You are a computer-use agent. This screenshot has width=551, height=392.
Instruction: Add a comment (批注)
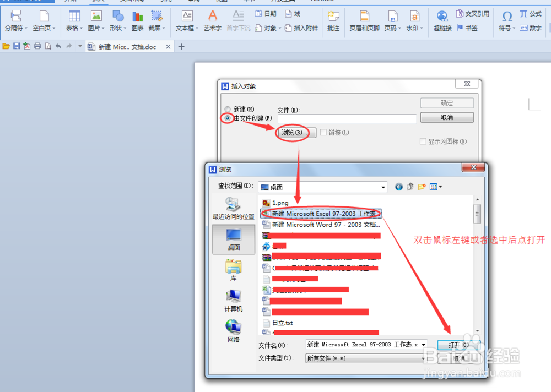tap(333, 20)
